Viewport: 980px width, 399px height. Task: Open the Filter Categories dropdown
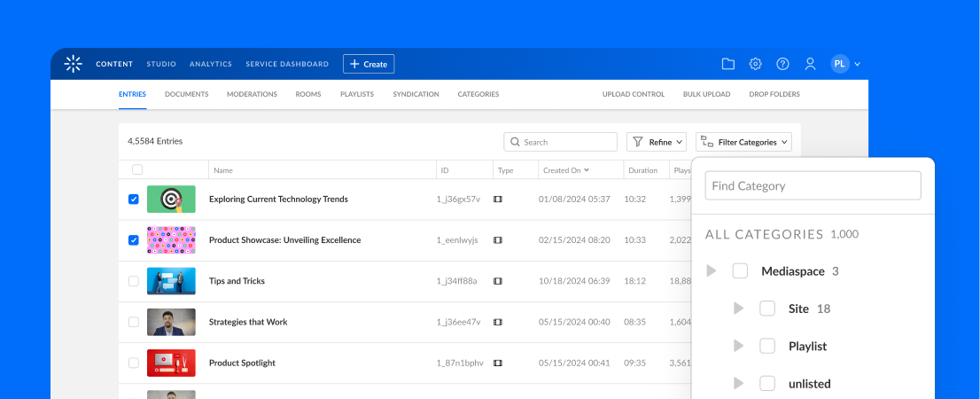743,142
